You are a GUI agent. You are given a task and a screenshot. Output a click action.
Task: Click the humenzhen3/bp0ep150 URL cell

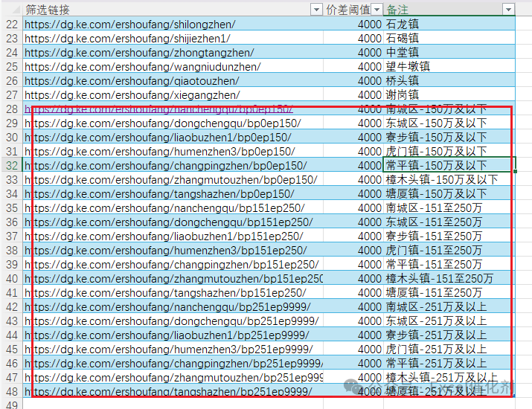(173, 151)
